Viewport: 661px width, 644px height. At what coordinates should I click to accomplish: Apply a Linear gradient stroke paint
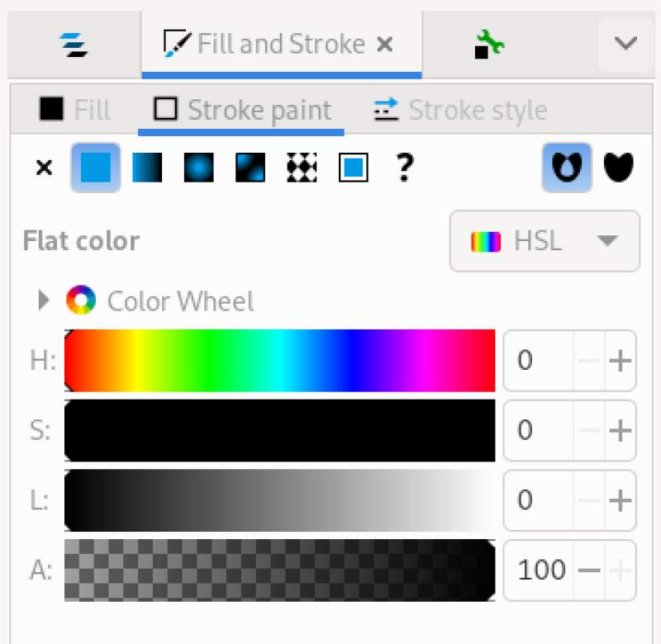[x=146, y=168]
